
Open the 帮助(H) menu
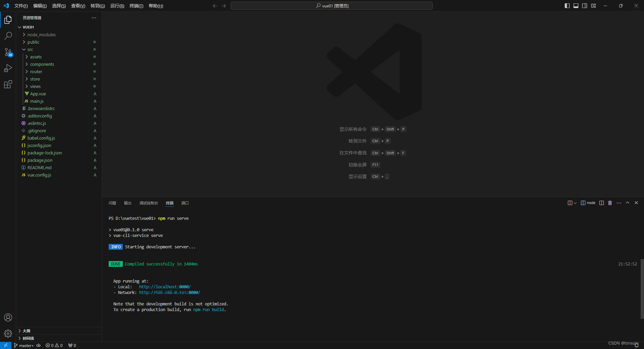coord(156,6)
